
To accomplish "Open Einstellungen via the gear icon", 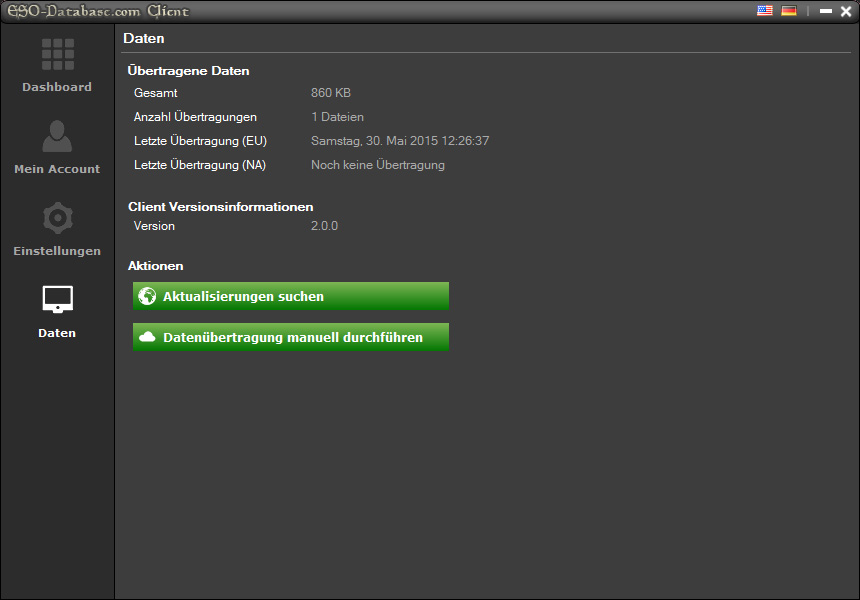I will coord(58,218).
